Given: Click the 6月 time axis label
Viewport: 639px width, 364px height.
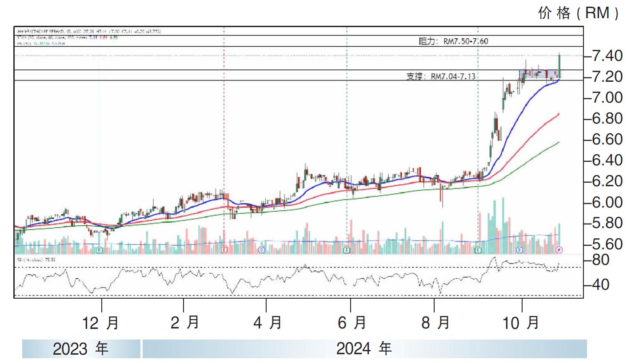Looking at the screenshot, I should [x=351, y=322].
